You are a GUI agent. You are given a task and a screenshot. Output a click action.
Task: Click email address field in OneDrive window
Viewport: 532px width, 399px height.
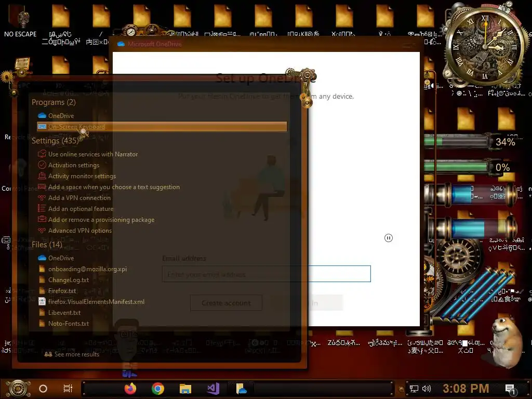[x=267, y=274]
